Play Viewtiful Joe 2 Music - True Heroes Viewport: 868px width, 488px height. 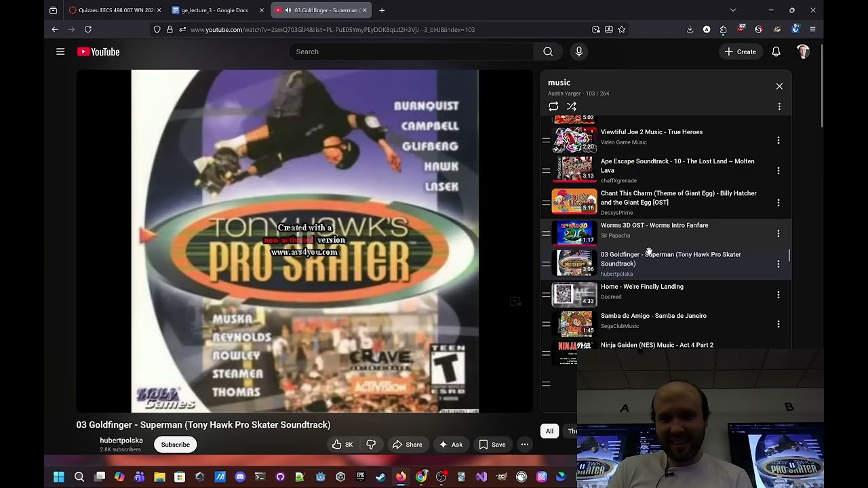[x=652, y=132]
